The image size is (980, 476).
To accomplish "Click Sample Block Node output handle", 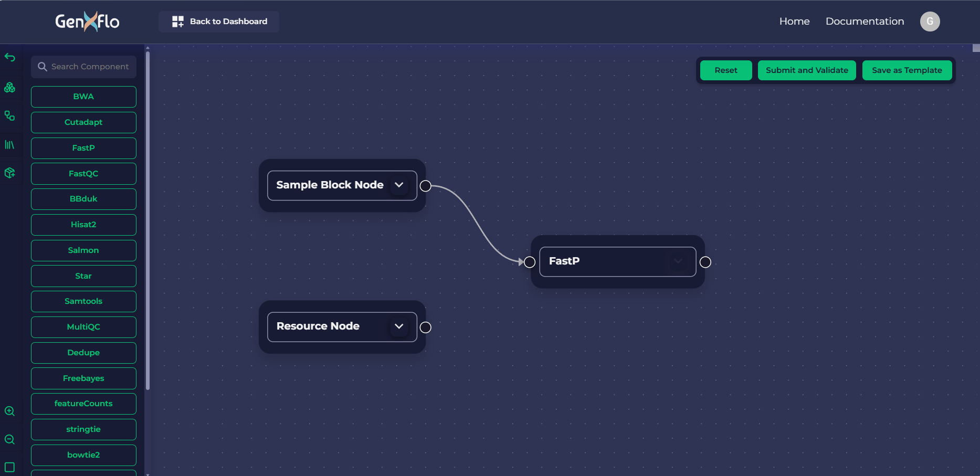I will tap(426, 186).
